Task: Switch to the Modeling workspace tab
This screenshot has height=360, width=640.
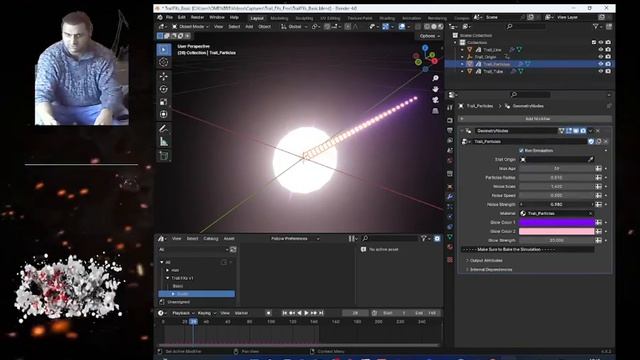Action: (x=279, y=18)
